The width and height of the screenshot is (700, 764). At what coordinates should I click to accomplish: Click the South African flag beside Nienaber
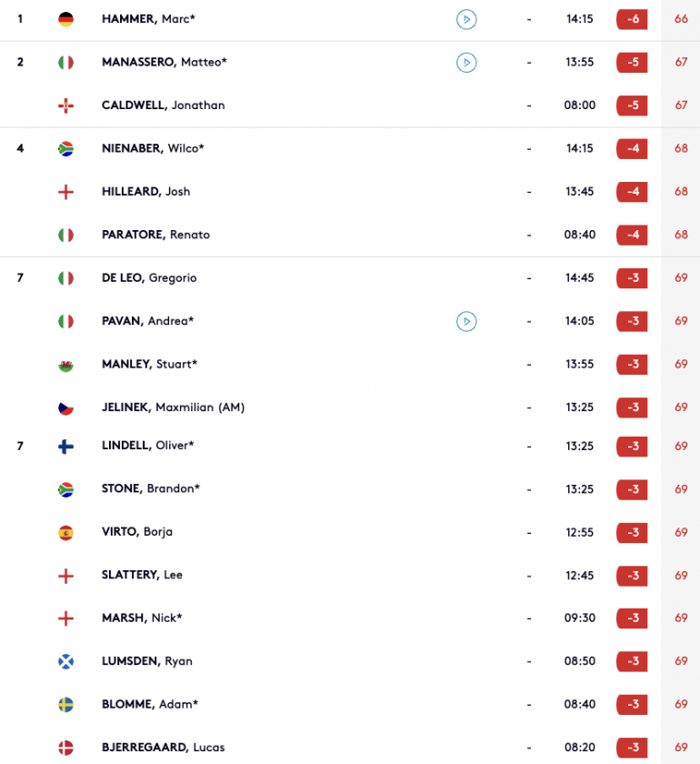pos(65,148)
